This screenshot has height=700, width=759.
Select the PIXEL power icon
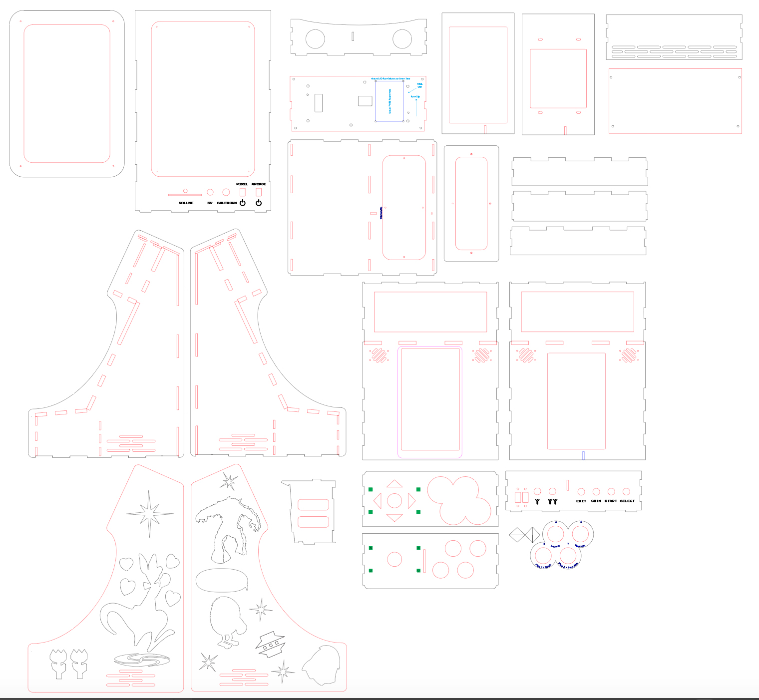click(242, 203)
